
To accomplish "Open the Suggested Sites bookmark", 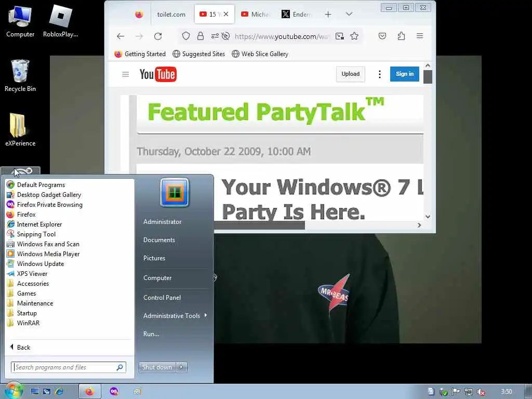I will point(198,54).
